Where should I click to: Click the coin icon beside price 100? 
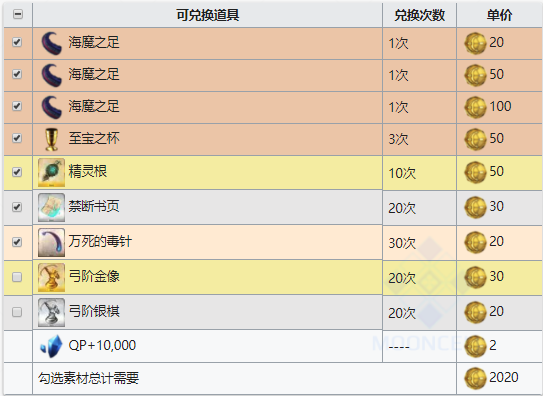475,107
